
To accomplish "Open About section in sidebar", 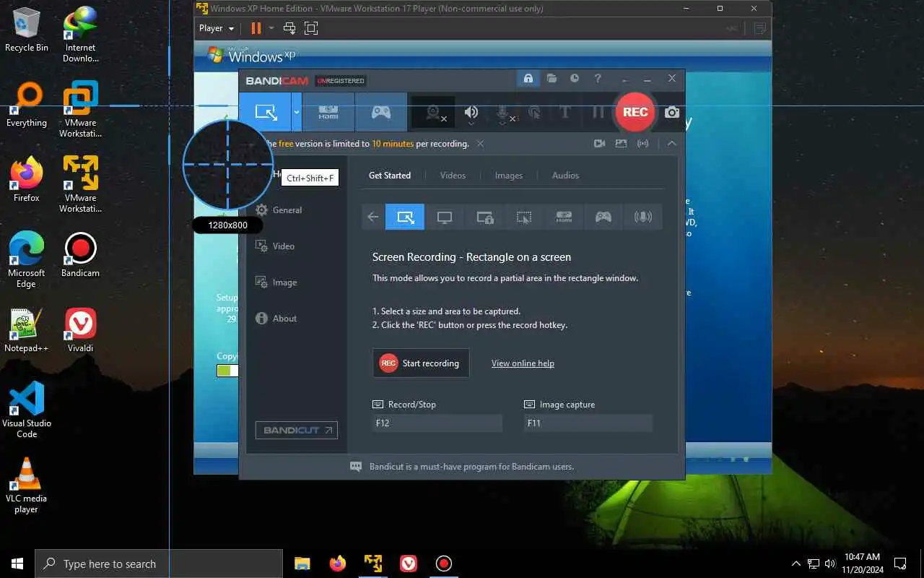I will [276, 319].
